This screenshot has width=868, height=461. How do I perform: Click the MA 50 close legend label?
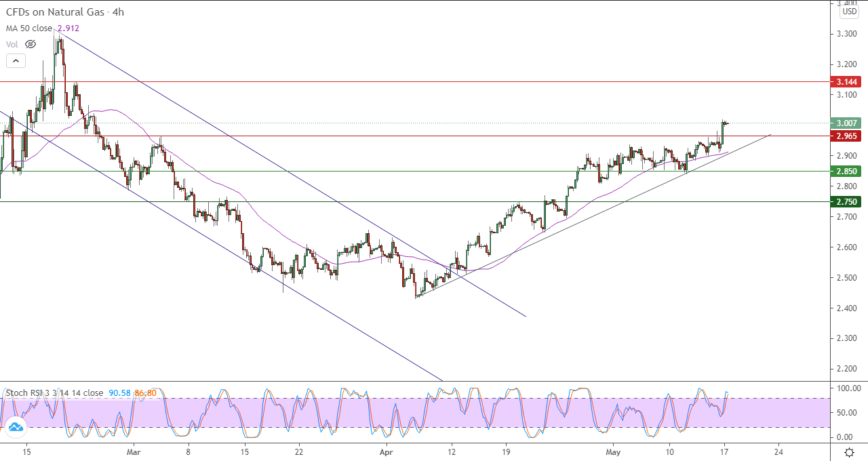point(29,28)
